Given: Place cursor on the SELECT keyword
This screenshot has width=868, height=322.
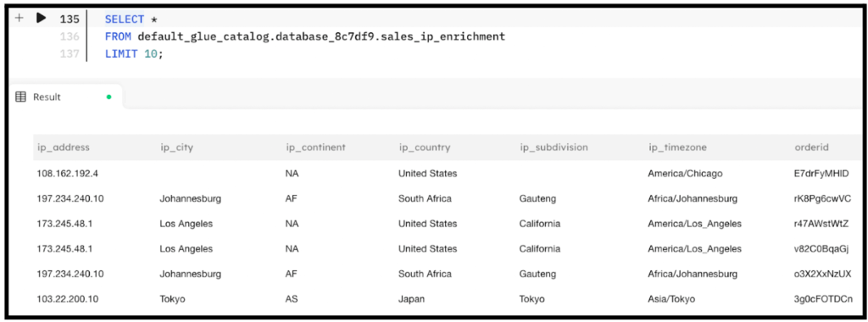Looking at the screenshot, I should (124, 19).
